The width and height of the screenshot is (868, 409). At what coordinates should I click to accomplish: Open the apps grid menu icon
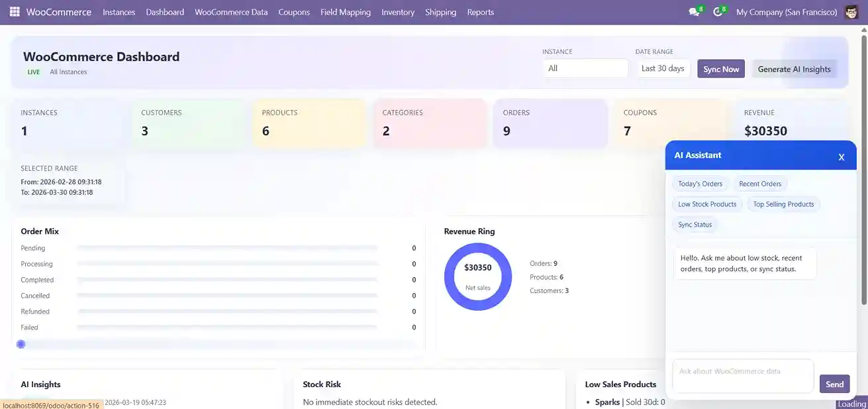pos(14,11)
